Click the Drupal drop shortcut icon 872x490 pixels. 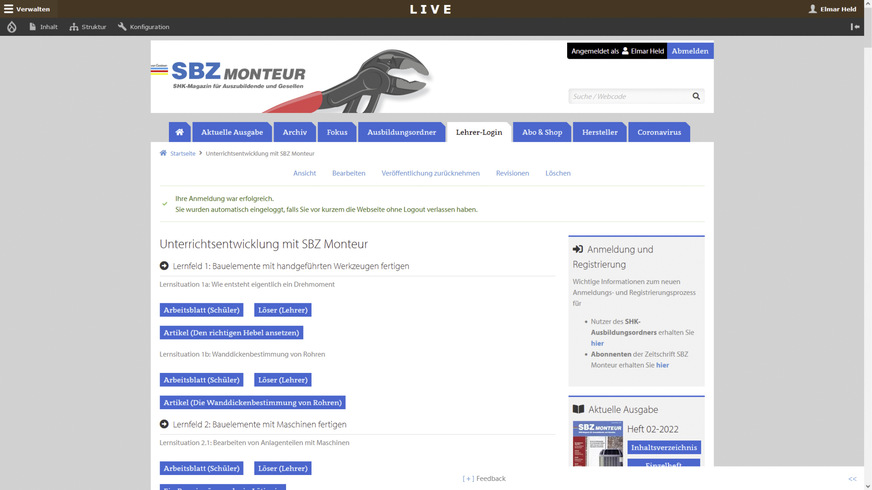tap(11, 27)
